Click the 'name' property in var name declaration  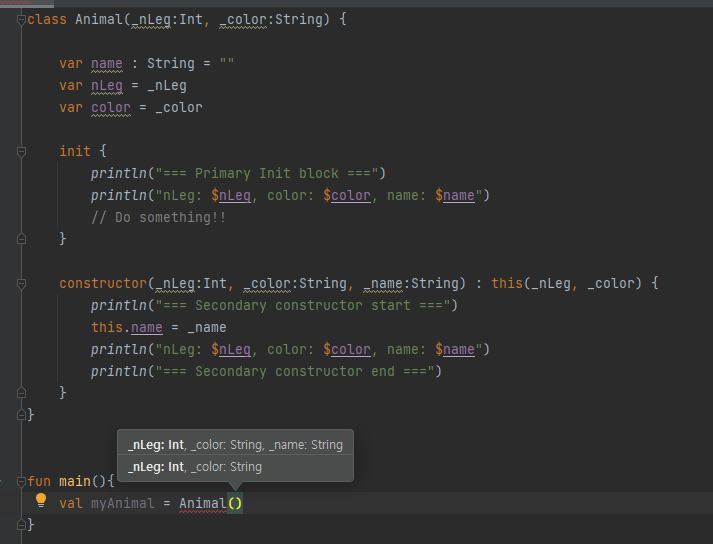point(106,63)
